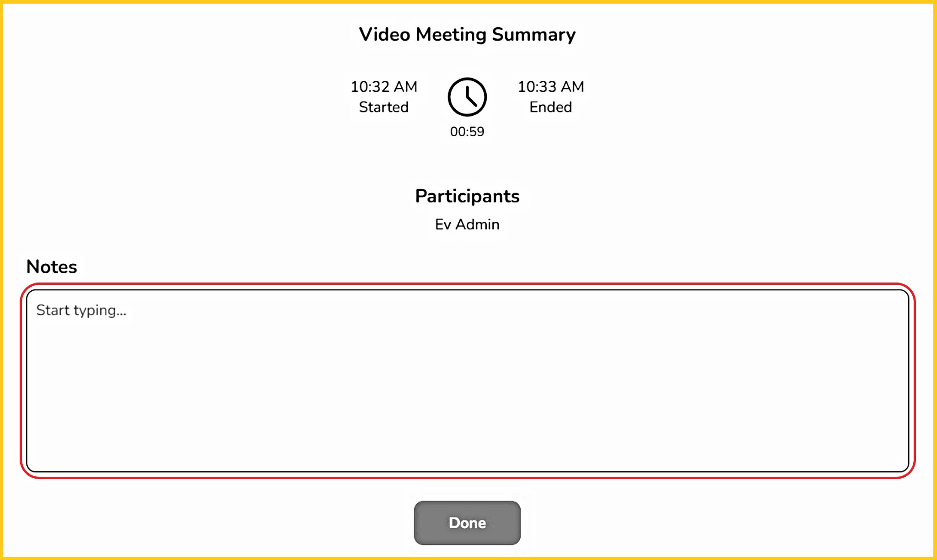Click "AM" in the end time
This screenshot has width=937, height=560.
coord(572,86)
